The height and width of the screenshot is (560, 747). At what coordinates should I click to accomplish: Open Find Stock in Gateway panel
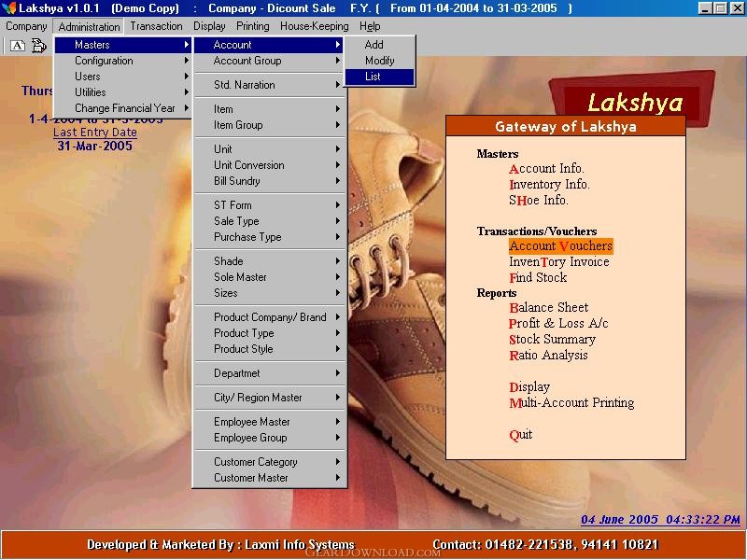pyautogui.click(x=538, y=277)
